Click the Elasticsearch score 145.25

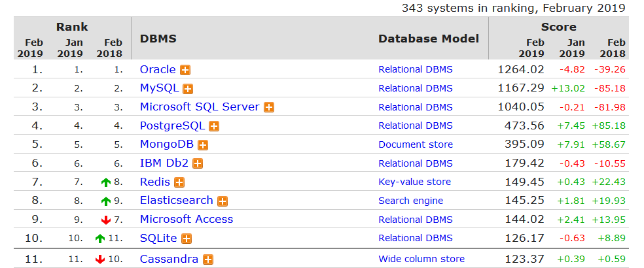coord(524,201)
